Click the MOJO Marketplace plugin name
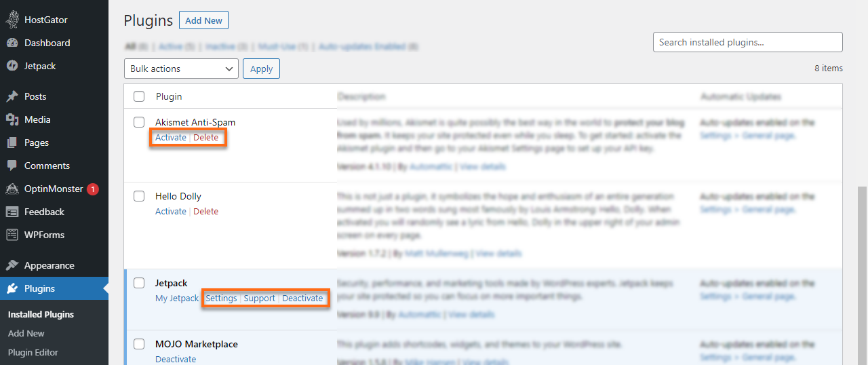Viewport: 868px width, 365px height. pos(197,344)
